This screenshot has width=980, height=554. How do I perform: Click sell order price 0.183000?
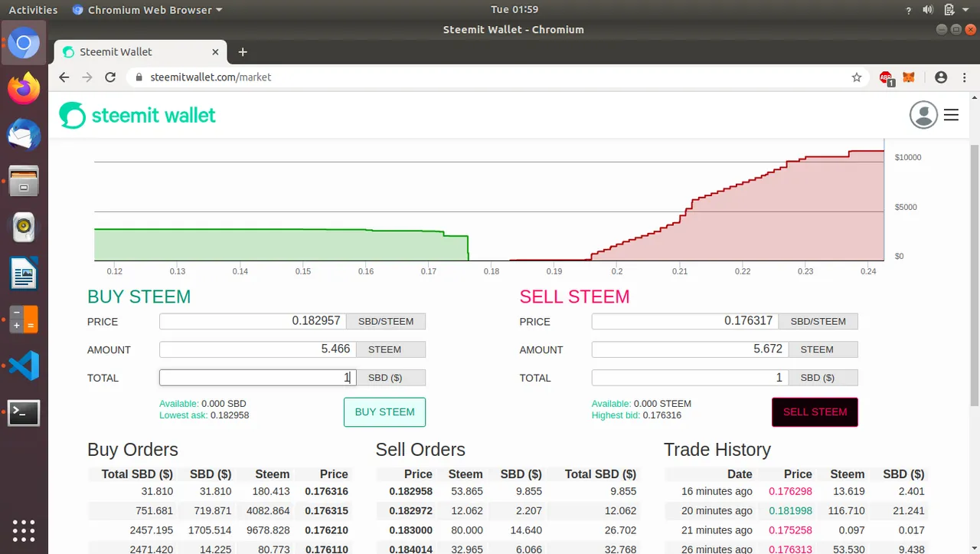tap(410, 530)
